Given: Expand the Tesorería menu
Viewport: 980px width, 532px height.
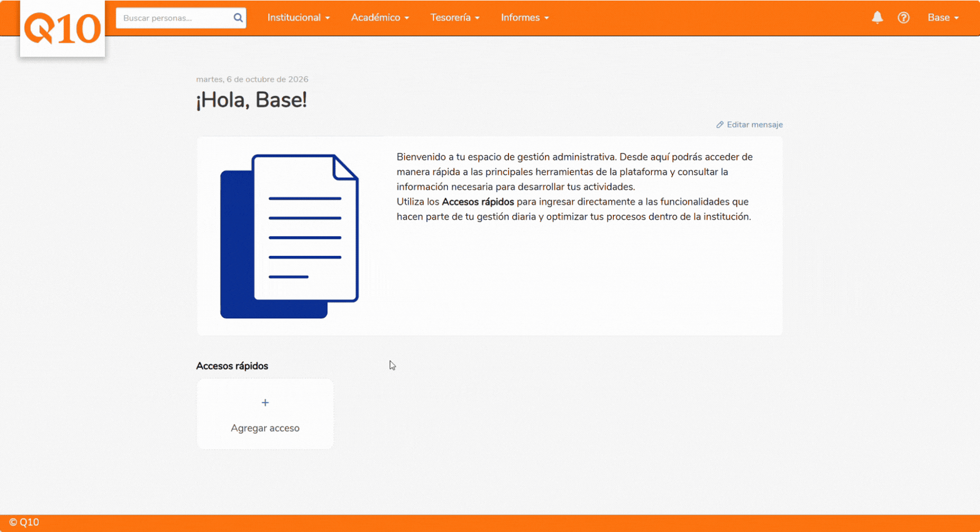Looking at the screenshot, I should [455, 17].
